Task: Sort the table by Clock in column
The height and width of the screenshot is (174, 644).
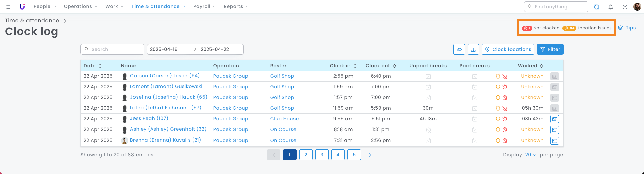Action: [343, 66]
